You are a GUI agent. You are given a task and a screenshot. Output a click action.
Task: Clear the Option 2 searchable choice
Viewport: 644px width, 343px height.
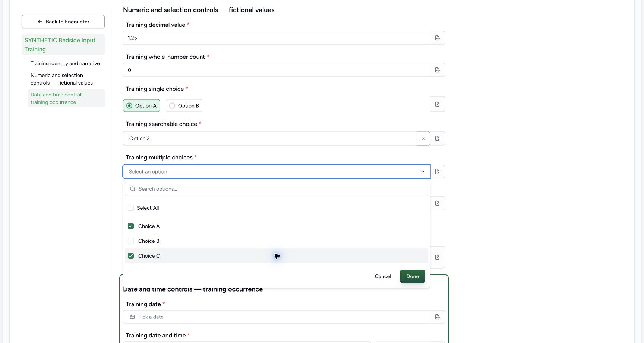click(x=423, y=139)
